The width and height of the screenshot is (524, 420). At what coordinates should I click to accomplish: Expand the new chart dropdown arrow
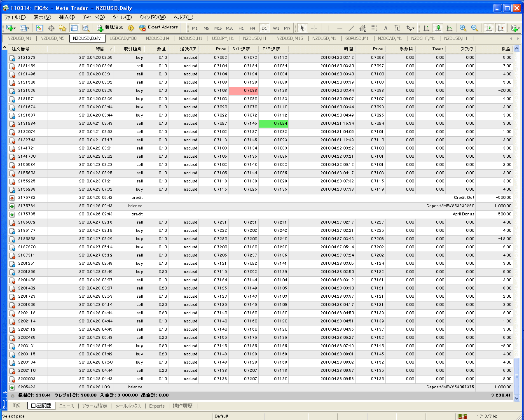point(14,28)
